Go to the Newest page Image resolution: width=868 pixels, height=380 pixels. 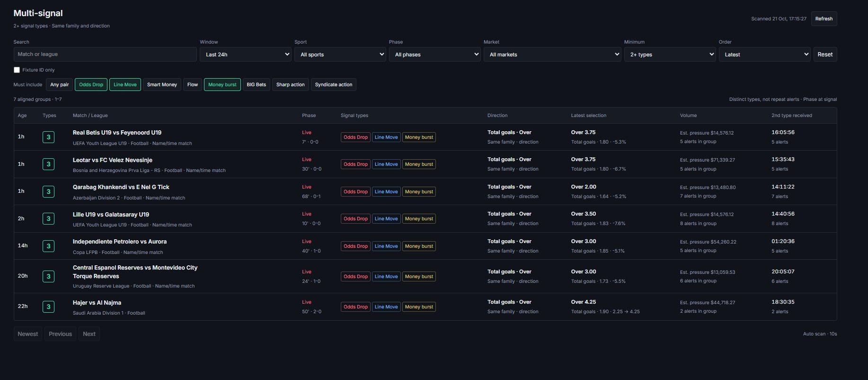tap(28, 334)
